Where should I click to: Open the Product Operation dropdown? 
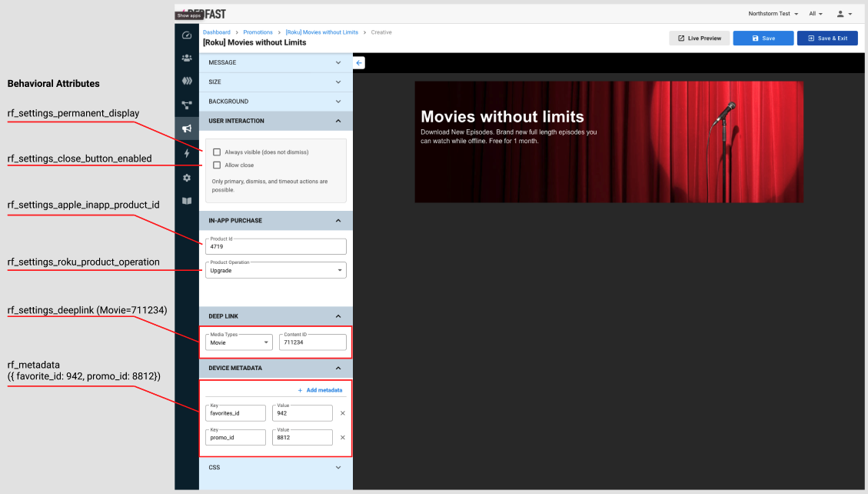tap(276, 270)
